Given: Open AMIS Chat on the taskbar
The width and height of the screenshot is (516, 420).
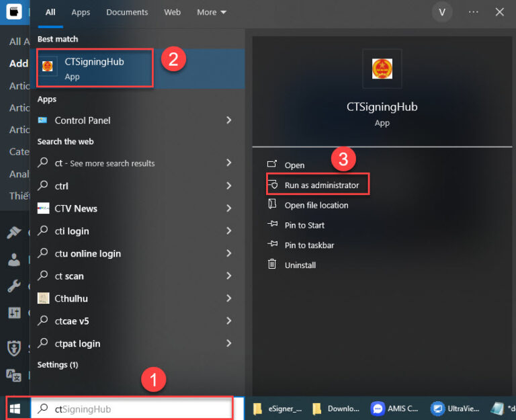Looking at the screenshot, I should point(394,409).
